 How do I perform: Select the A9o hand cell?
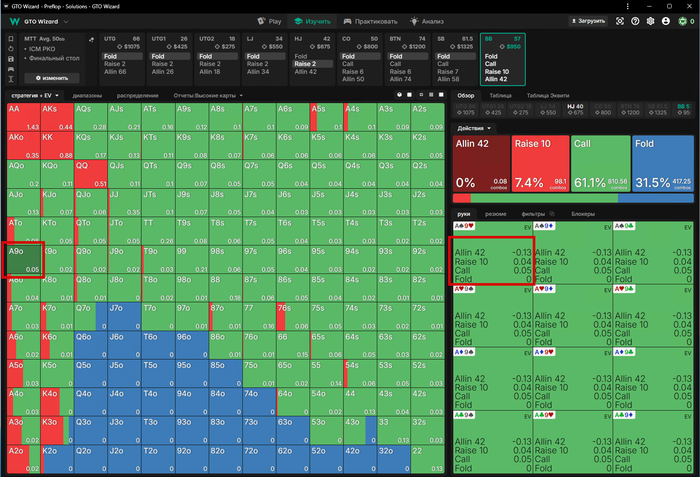coord(24,260)
